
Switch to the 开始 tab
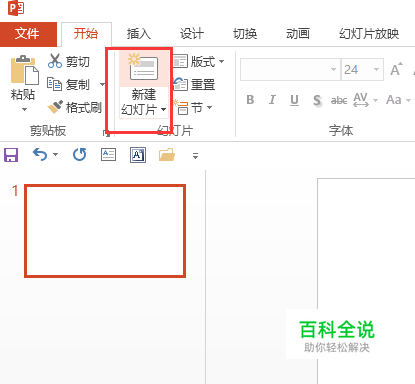[x=86, y=34]
